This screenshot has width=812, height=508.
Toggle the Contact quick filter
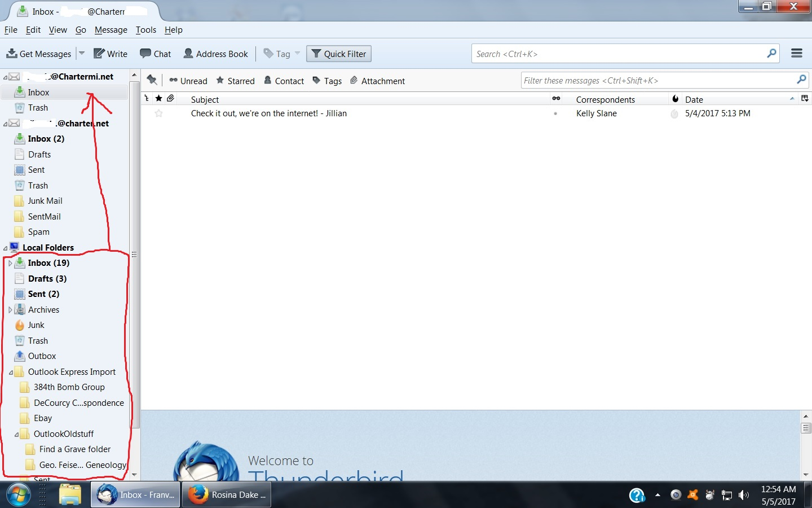tap(284, 81)
